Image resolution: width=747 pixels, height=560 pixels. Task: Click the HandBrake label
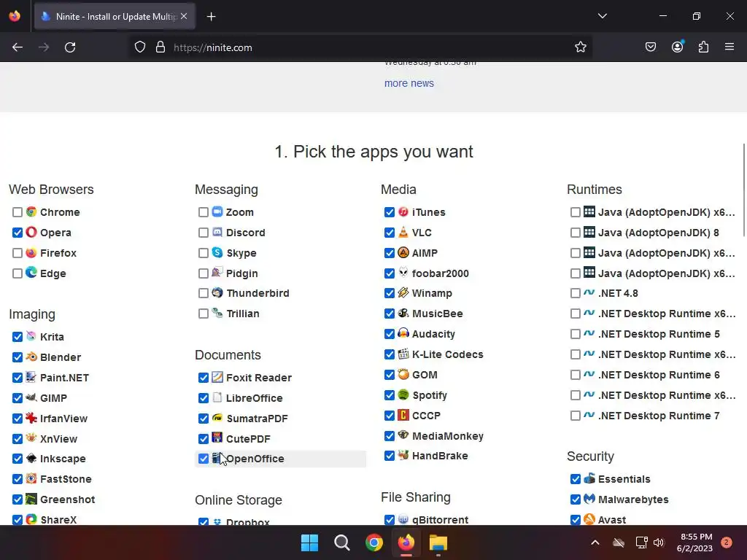pos(440,456)
